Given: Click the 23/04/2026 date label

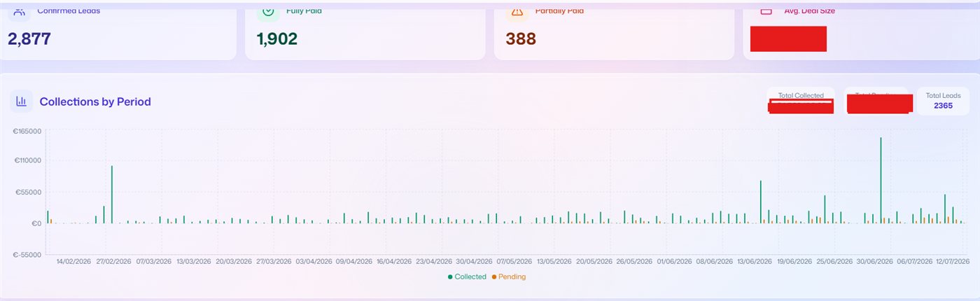Looking at the screenshot, I should [434, 261].
